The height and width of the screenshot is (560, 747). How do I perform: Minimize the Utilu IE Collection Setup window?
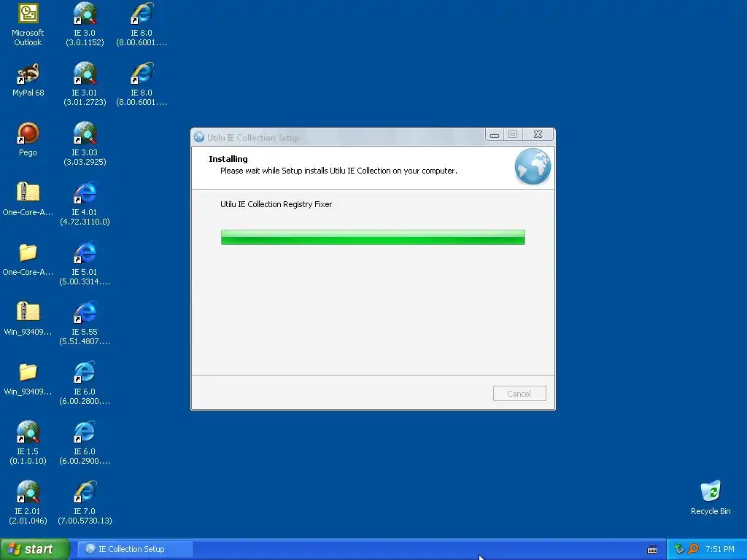point(495,135)
